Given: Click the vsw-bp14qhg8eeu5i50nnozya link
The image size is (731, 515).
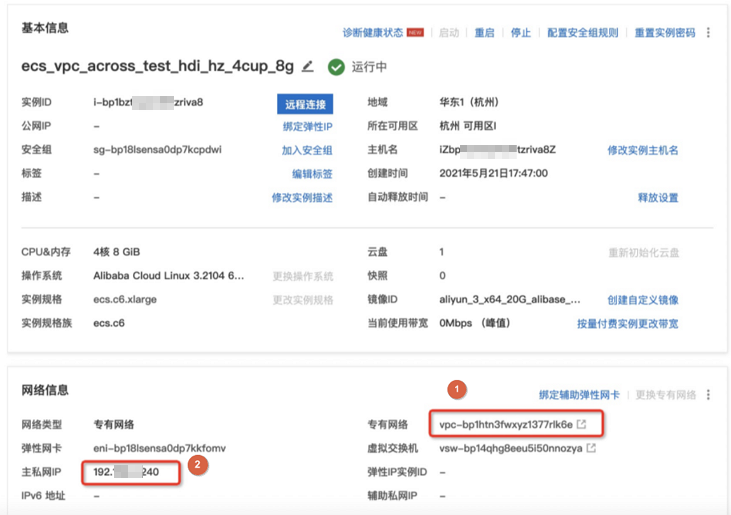Looking at the screenshot, I should [x=510, y=448].
